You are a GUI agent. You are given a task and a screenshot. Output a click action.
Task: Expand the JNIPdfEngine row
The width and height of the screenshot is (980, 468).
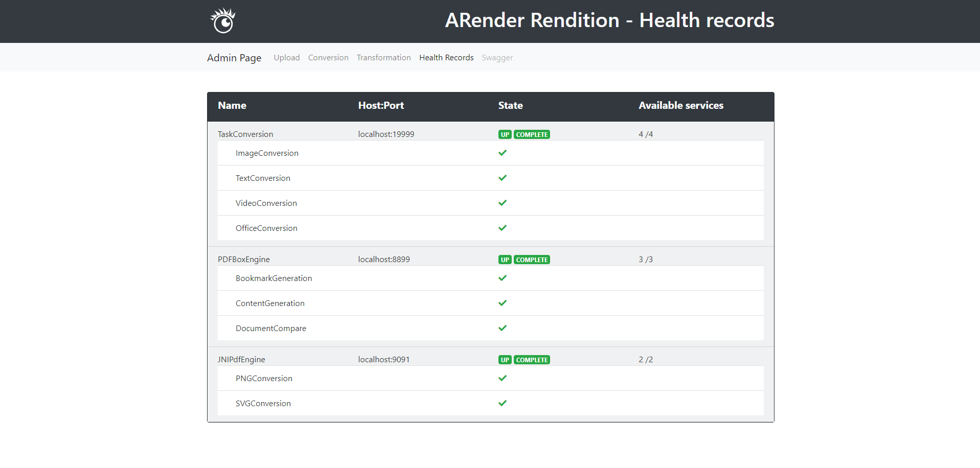241,359
